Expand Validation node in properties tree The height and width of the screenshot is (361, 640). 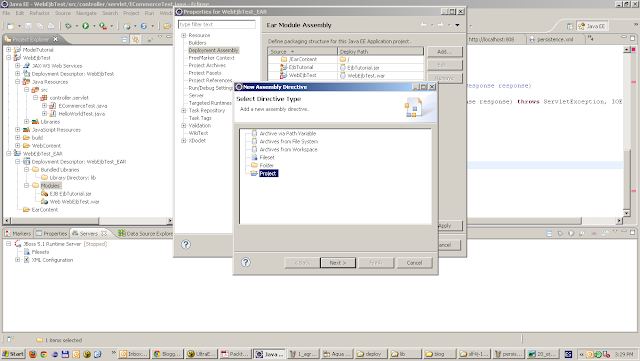coord(184,126)
